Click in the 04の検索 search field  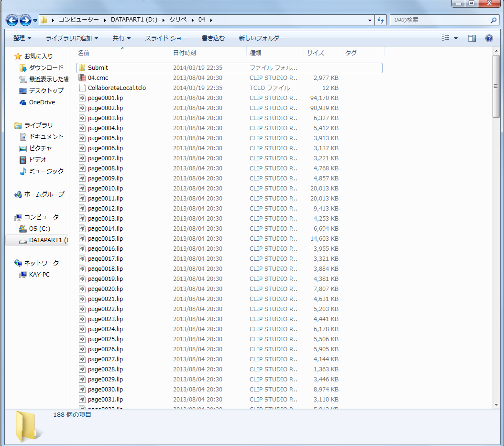tap(440, 20)
